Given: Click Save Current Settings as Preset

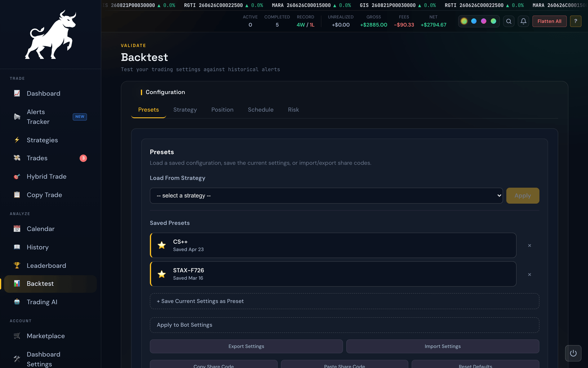Looking at the screenshot, I should (x=345, y=301).
